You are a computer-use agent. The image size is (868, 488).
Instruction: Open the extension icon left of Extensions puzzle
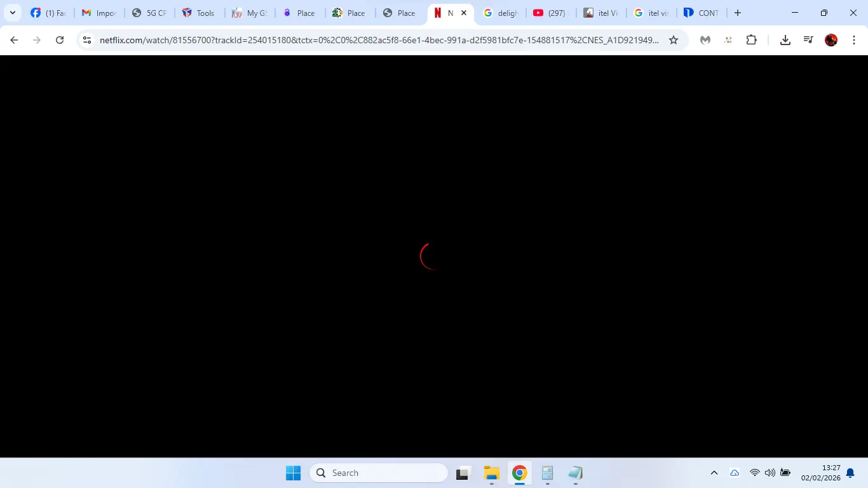pos(728,40)
